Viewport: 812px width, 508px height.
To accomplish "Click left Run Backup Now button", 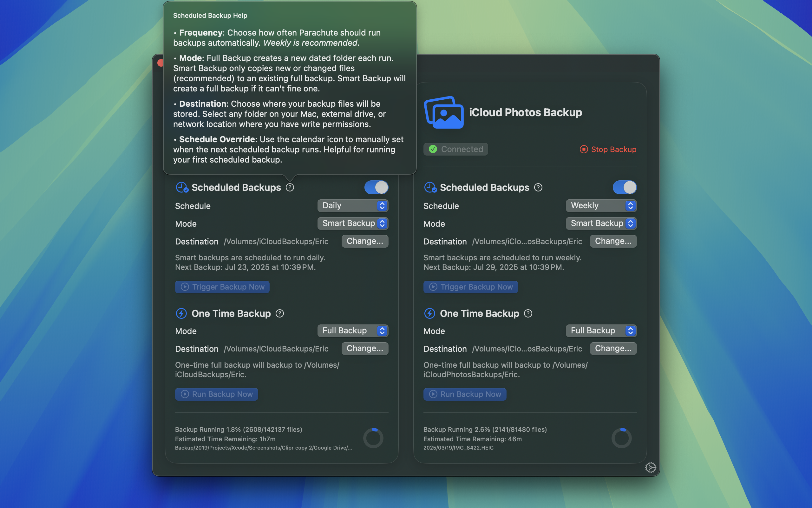I will tap(216, 394).
